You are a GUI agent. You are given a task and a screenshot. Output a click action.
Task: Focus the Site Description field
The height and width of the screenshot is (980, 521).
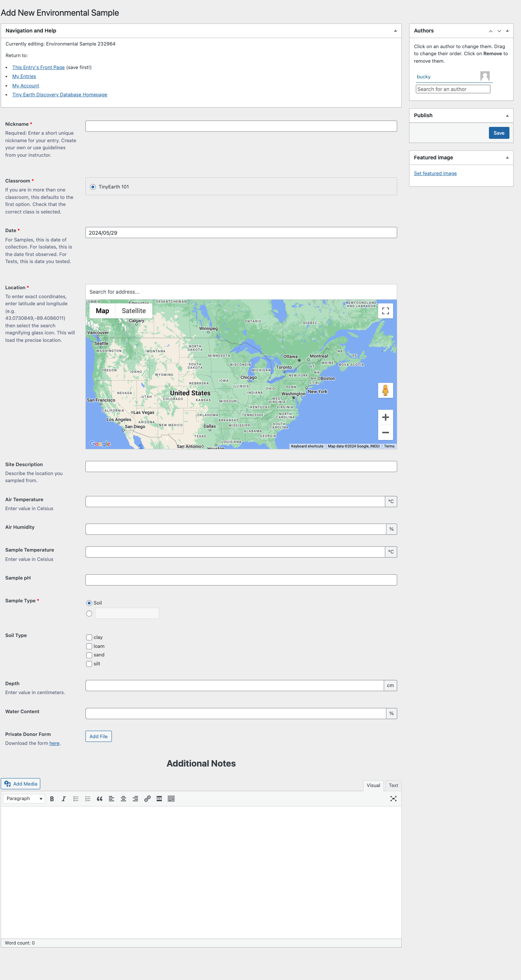pyautogui.click(x=241, y=466)
